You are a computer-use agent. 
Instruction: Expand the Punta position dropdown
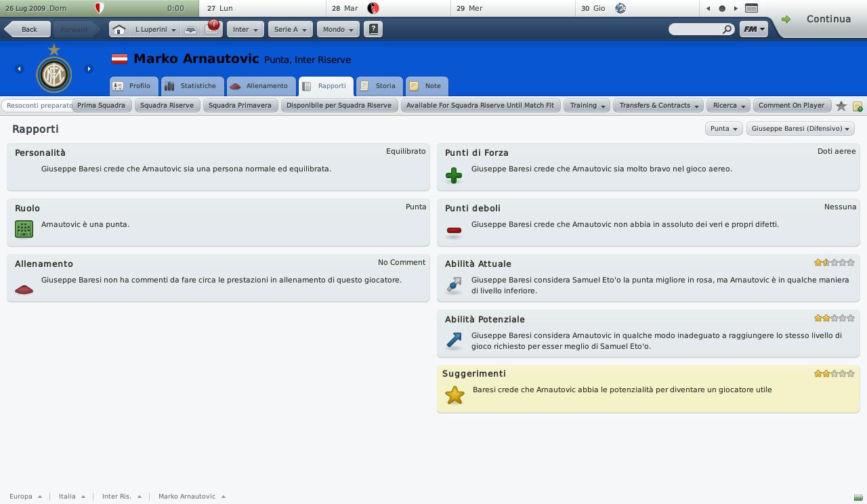(723, 129)
